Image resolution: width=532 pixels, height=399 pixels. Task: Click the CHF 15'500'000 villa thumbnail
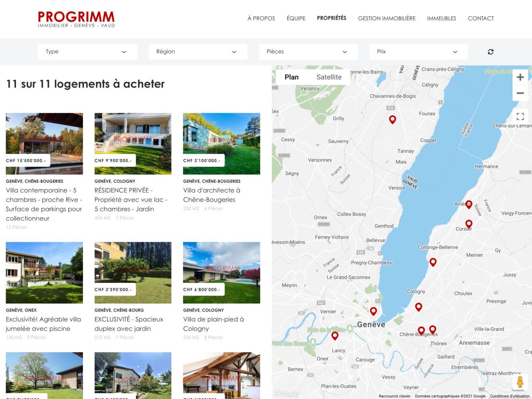[x=44, y=144]
